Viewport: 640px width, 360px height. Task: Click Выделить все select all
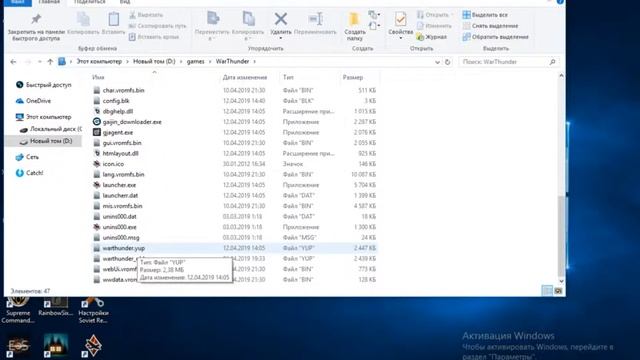point(485,15)
